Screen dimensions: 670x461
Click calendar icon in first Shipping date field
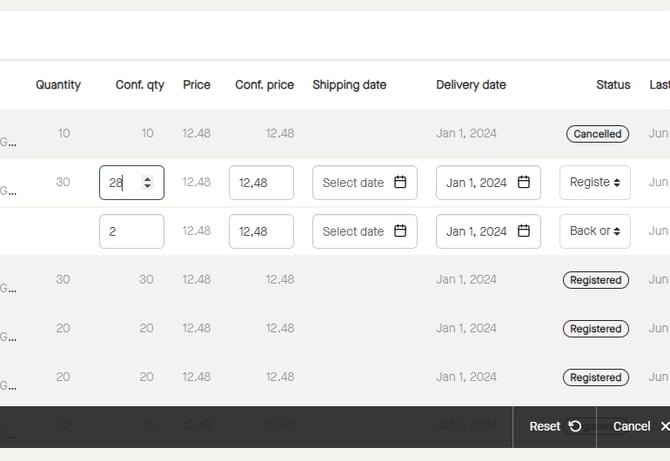point(400,183)
